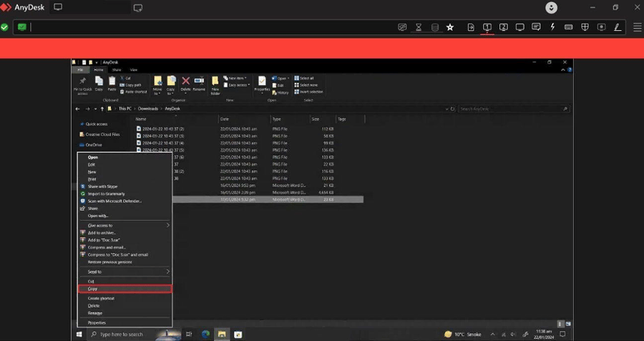This screenshot has height=341, width=644.
Task: Open the AnyDesk chat icon
Action: 536,27
